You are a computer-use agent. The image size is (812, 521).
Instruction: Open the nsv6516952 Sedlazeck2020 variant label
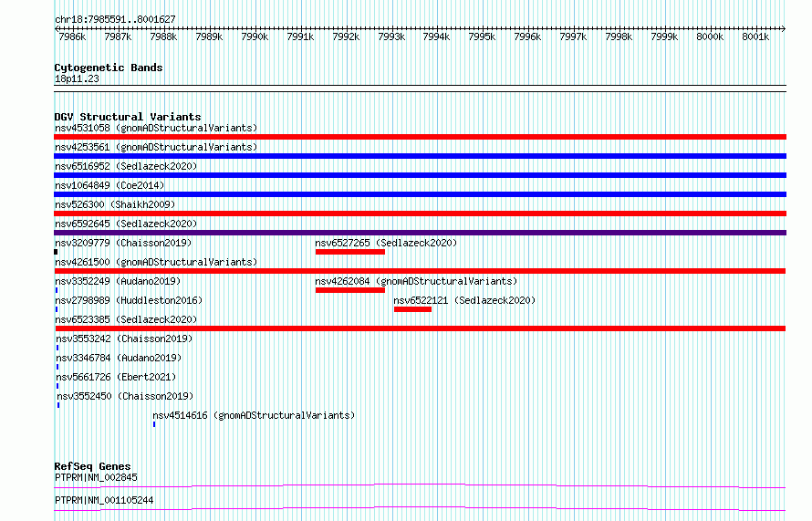[x=126, y=166]
